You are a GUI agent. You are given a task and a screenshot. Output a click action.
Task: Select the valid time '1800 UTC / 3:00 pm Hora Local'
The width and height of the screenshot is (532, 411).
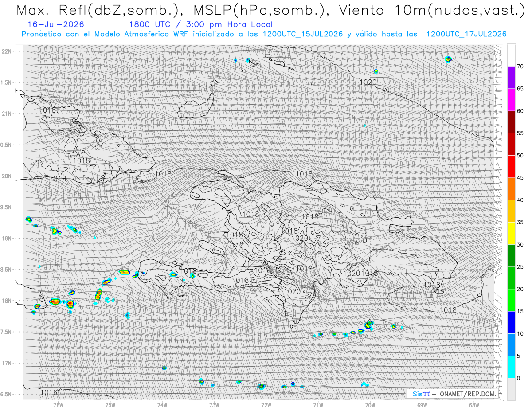[x=201, y=25]
